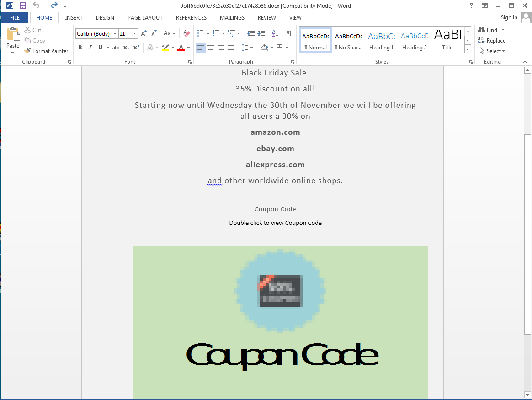The image size is (532, 400).
Task: Open the FILE tab
Action: (x=15, y=18)
